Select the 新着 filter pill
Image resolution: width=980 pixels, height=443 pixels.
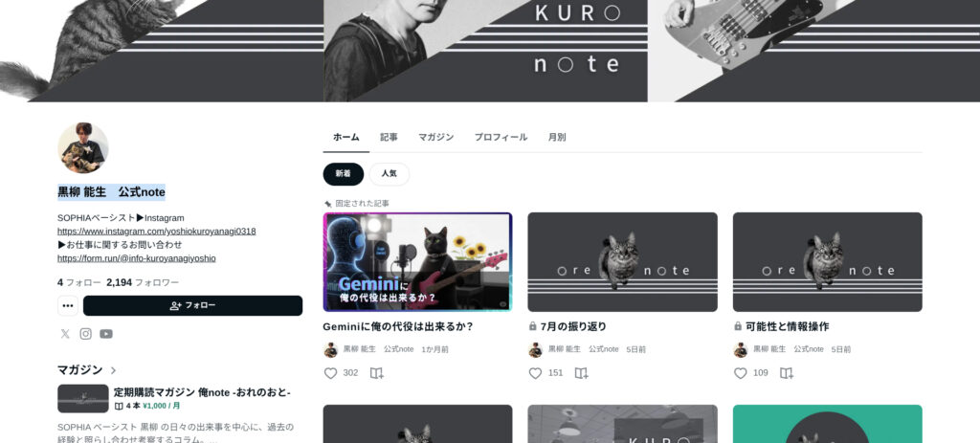(344, 174)
